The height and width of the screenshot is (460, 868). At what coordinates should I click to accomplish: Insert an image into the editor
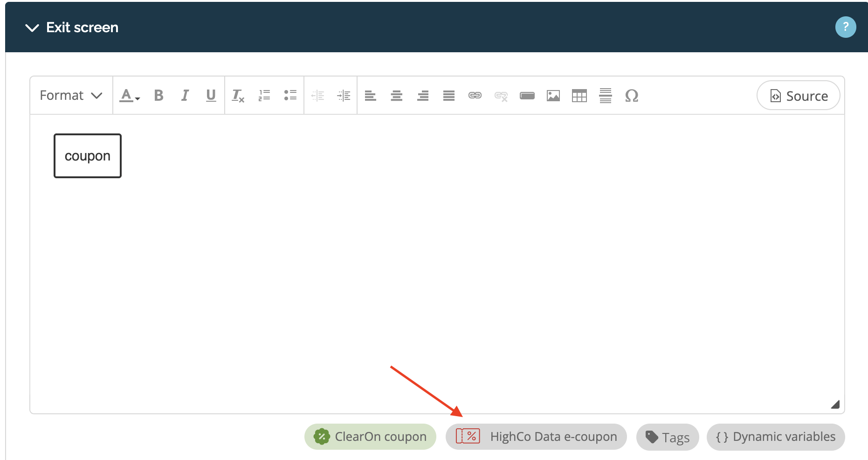553,96
